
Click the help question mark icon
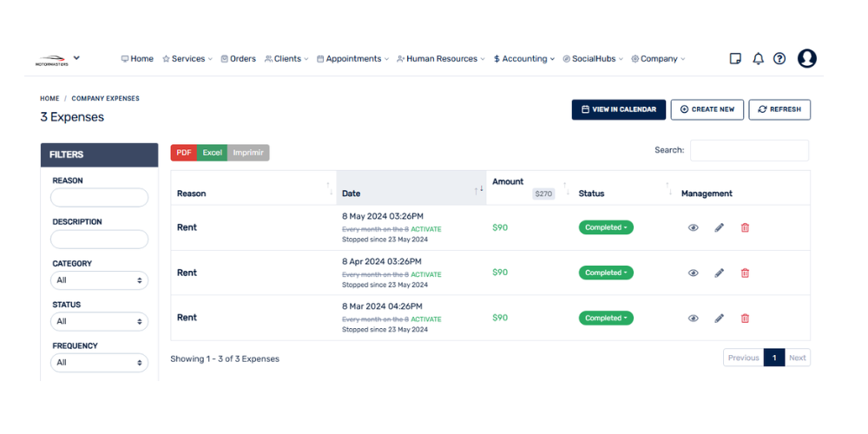tap(779, 59)
